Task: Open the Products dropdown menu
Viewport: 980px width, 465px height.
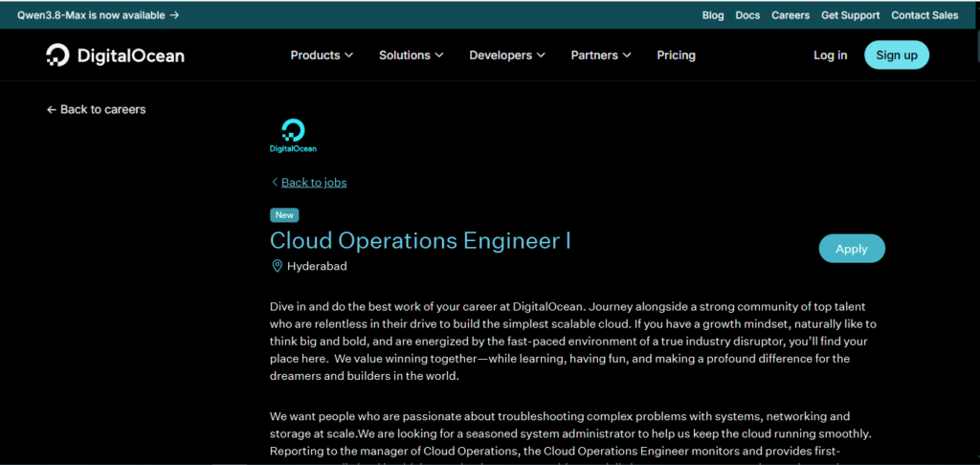Action: [322, 55]
